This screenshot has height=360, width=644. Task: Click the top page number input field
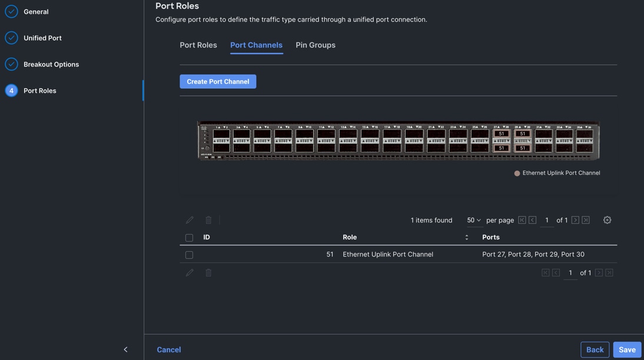(x=547, y=220)
